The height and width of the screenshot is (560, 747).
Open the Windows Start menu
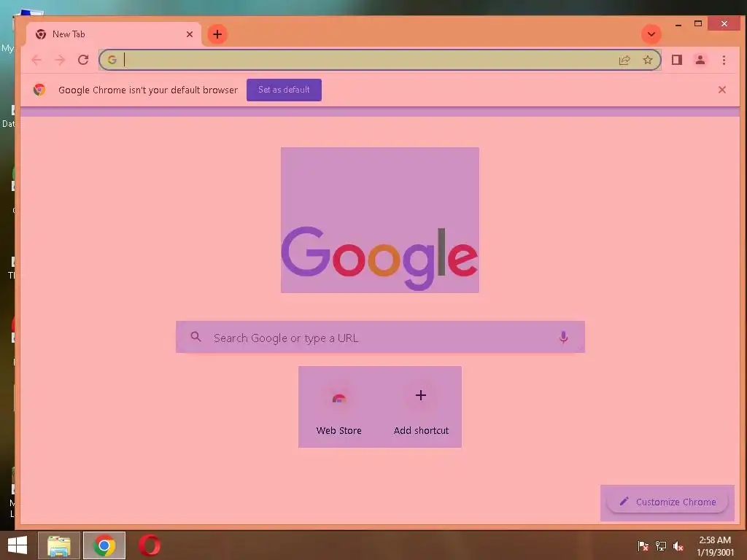click(x=18, y=545)
